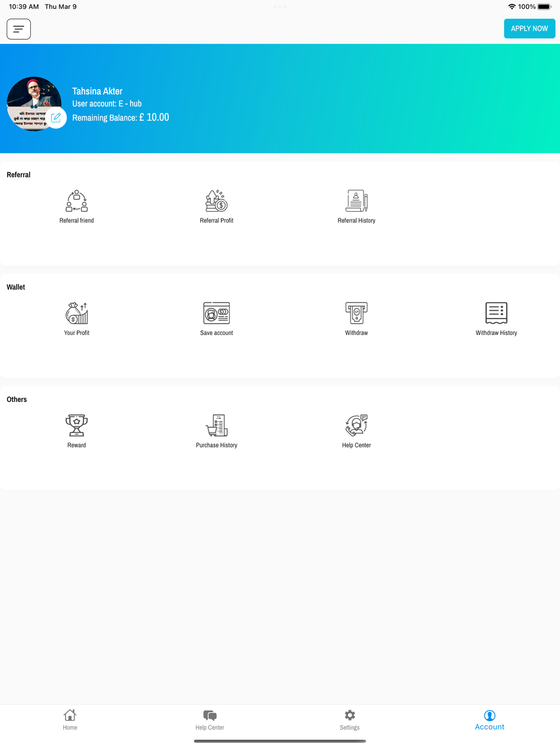The image size is (560, 747).
Task: Click the Tahsina Akter name
Action: [x=97, y=91]
